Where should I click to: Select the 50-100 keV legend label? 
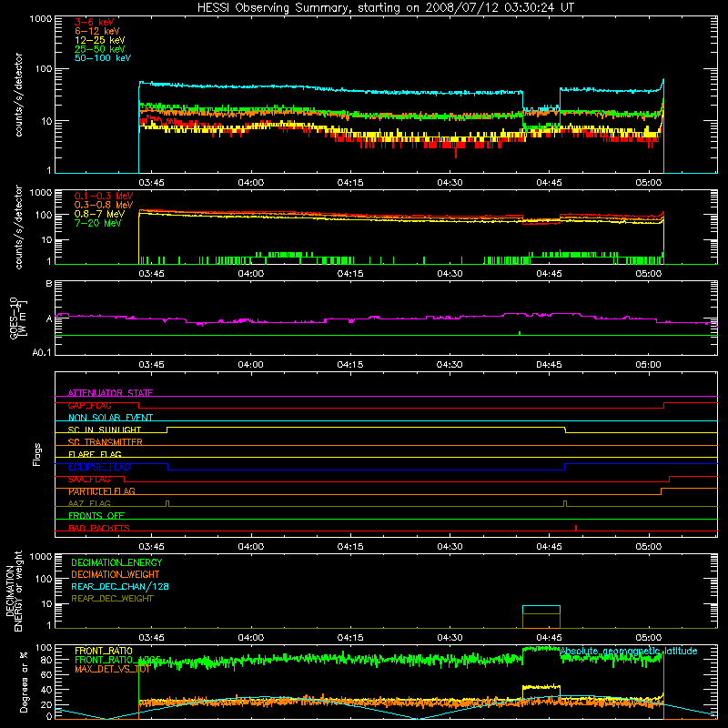pyautogui.click(x=103, y=58)
